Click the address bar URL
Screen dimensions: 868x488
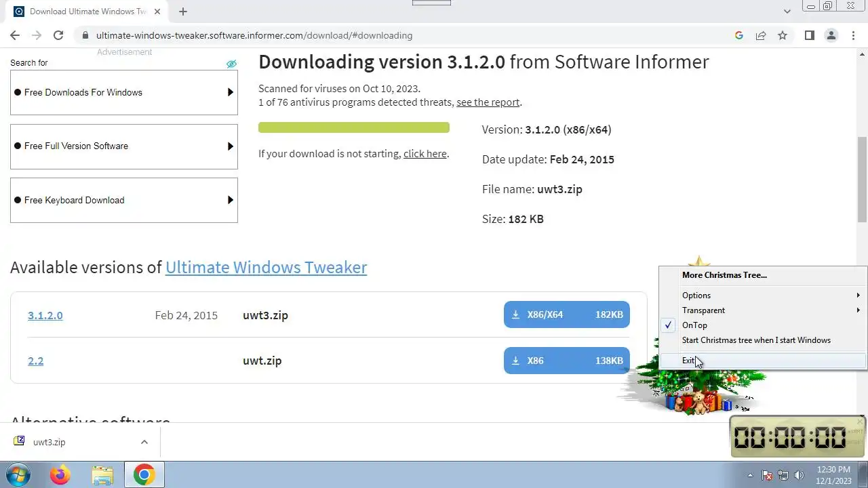254,35
